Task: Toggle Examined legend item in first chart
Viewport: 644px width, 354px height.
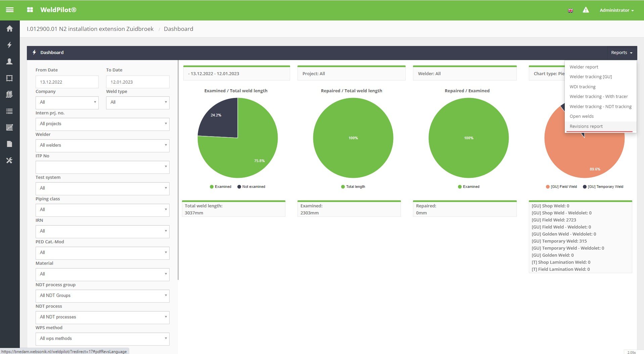Action: [221, 187]
